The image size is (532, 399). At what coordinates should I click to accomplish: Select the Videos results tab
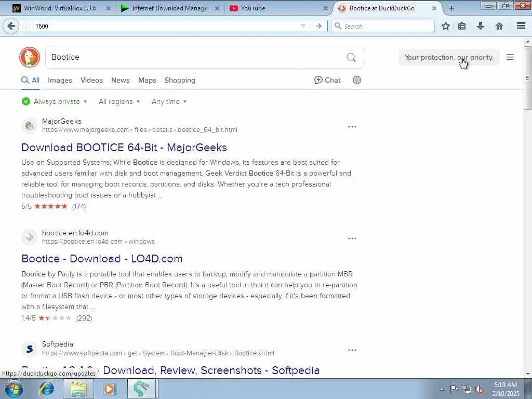tap(91, 80)
